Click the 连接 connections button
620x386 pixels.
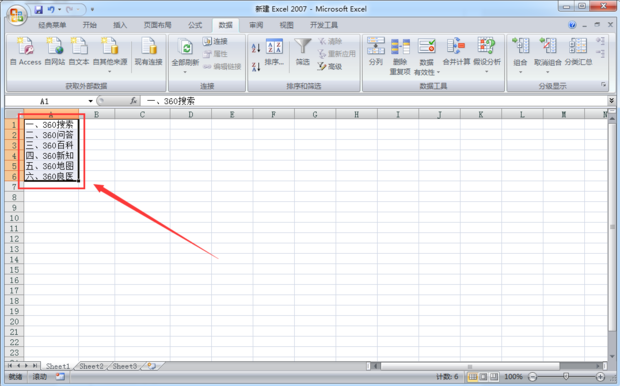(215, 41)
